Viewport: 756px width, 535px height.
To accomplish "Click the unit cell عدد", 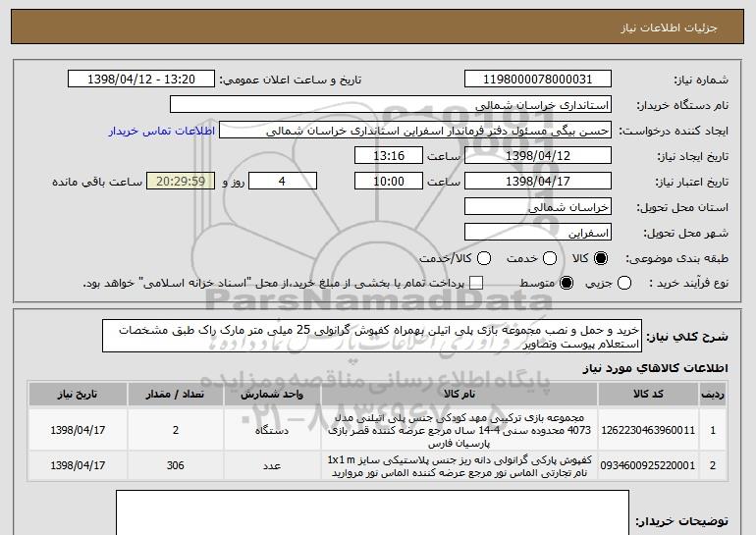I will tap(272, 465).
